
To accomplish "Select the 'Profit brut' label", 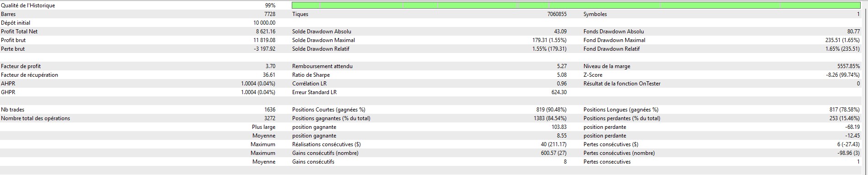I will pos(13,40).
